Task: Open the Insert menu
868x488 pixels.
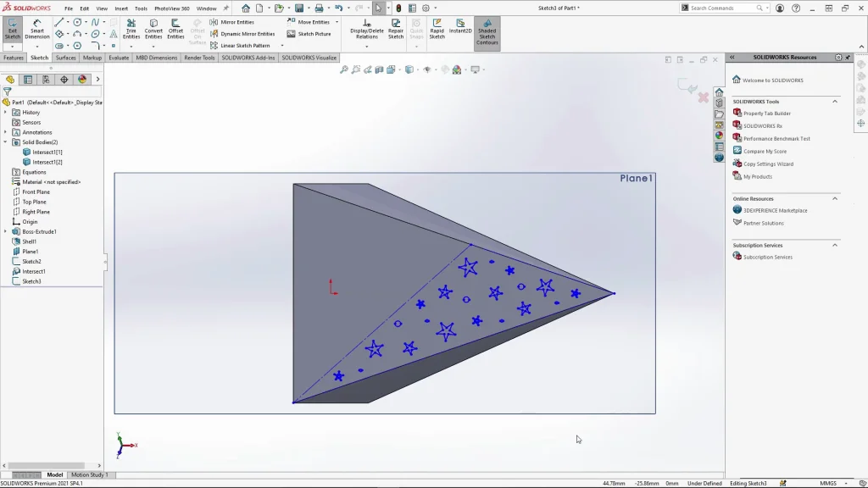Action: [121, 8]
